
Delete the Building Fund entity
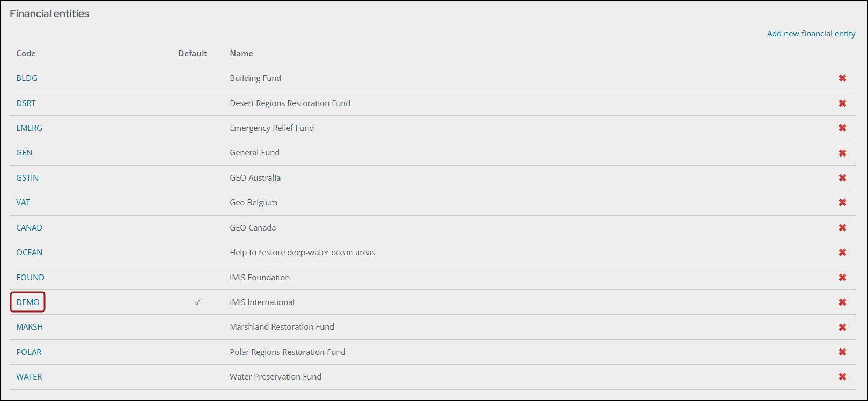pos(842,78)
